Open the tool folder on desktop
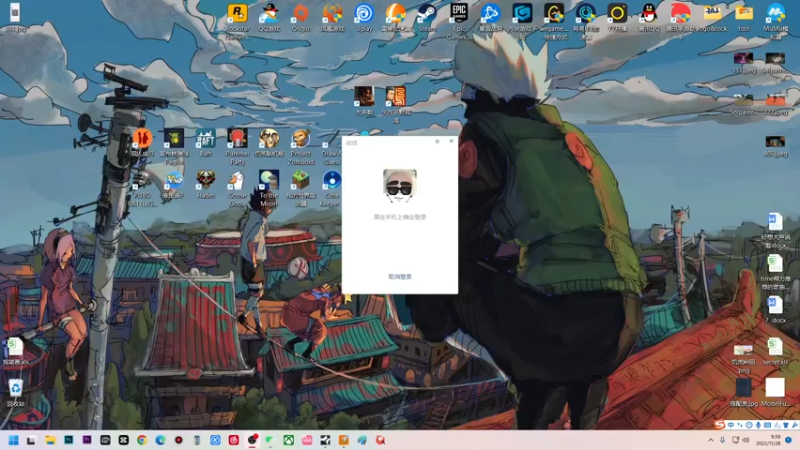Screen dimensions: 800x450 pos(743,17)
